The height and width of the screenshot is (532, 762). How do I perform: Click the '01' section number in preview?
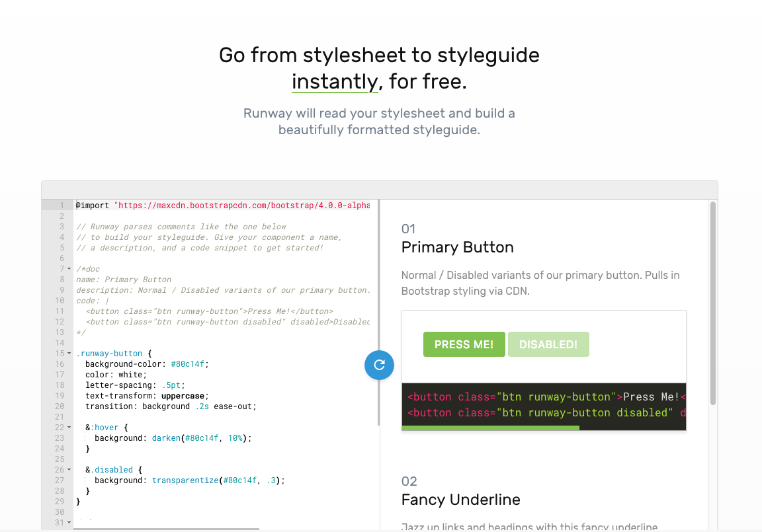(408, 229)
